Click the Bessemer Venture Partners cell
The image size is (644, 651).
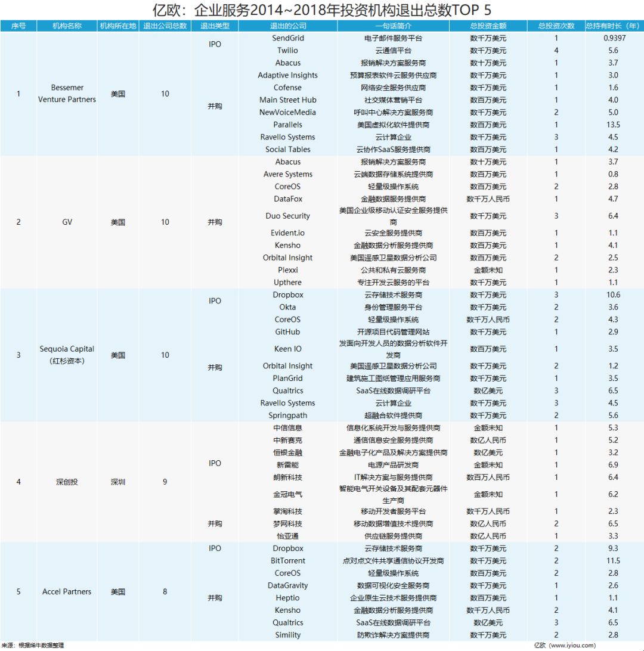tap(67, 94)
